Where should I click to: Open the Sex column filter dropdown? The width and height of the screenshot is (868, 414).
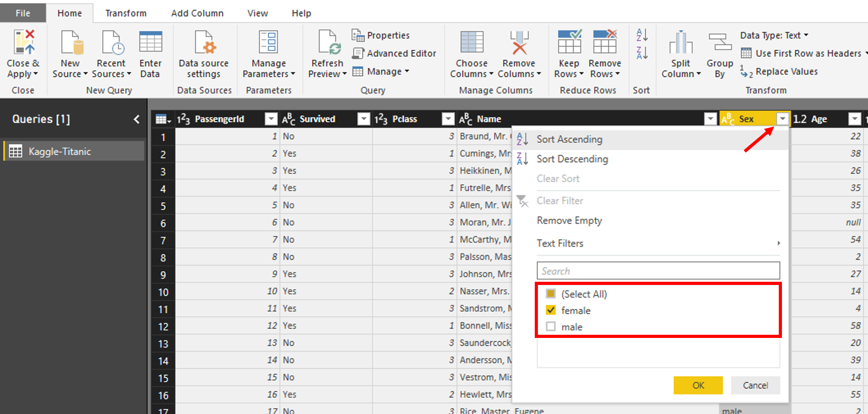click(782, 119)
